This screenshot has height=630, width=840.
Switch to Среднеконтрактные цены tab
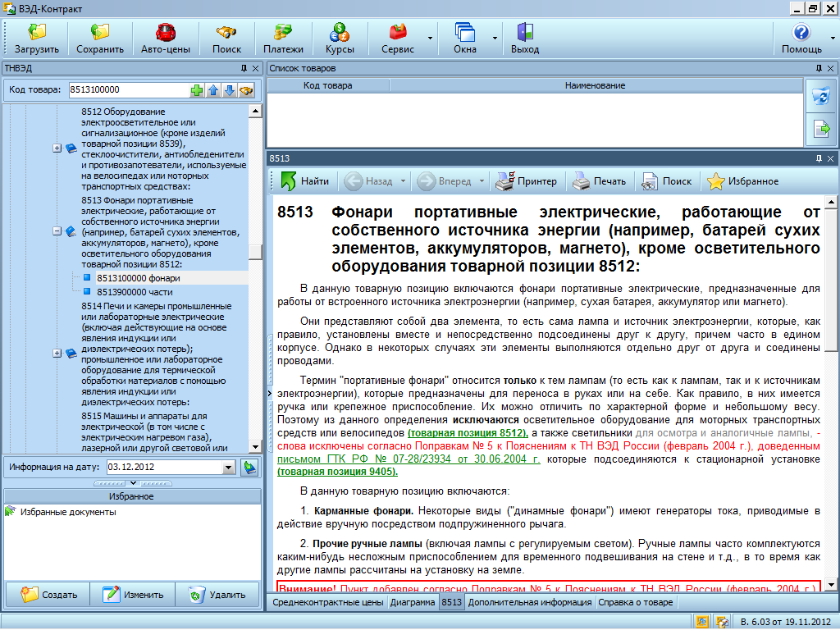point(327,602)
